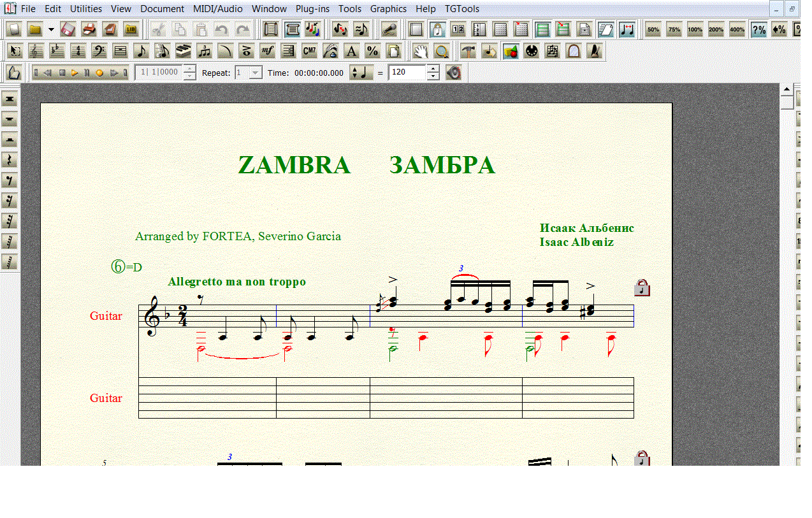Select the quarter rest in left palette

(x=10, y=160)
